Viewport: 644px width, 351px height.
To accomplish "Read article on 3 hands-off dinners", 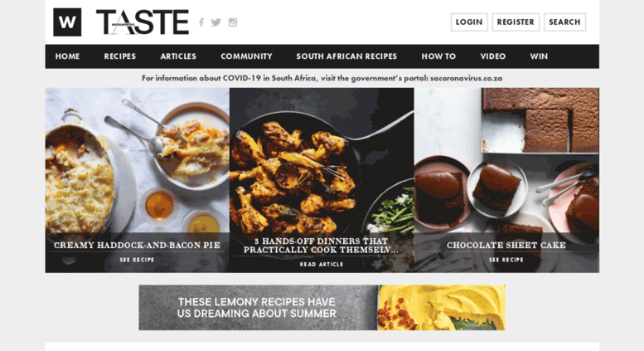I will pos(322,264).
